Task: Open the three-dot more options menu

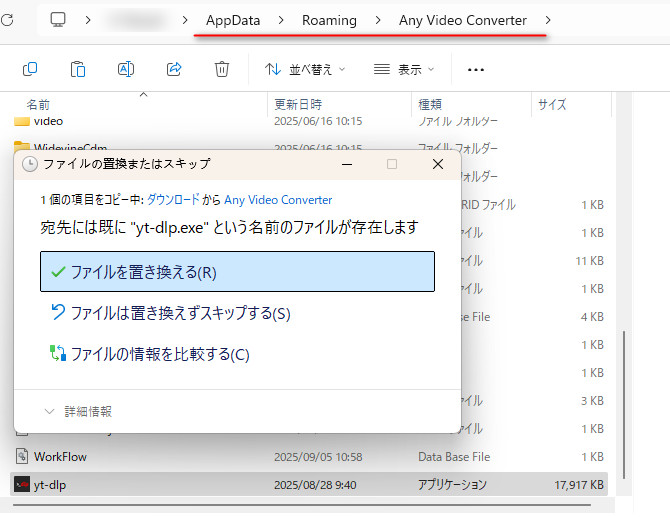Action: point(476,70)
